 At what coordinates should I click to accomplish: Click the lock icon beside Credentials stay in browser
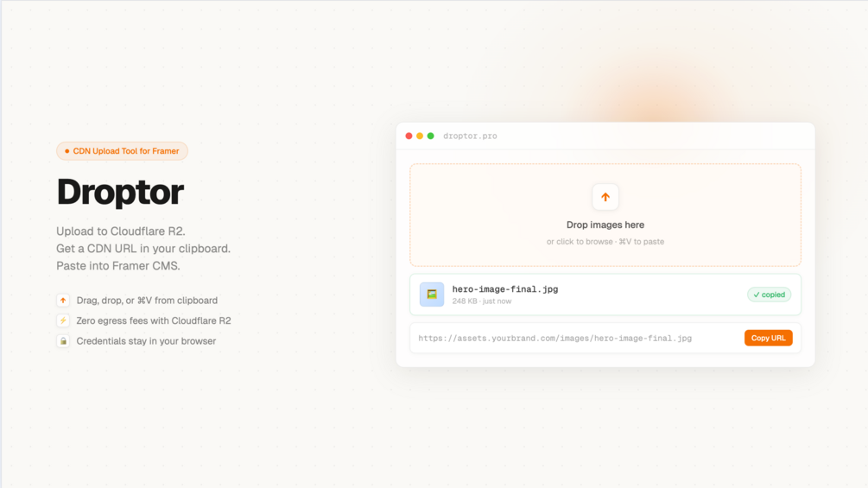click(x=63, y=341)
